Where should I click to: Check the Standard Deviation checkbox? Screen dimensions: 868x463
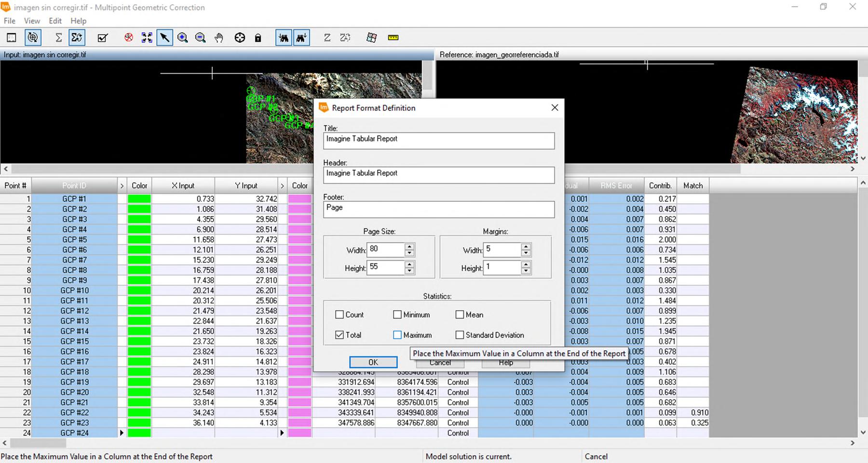coord(460,335)
